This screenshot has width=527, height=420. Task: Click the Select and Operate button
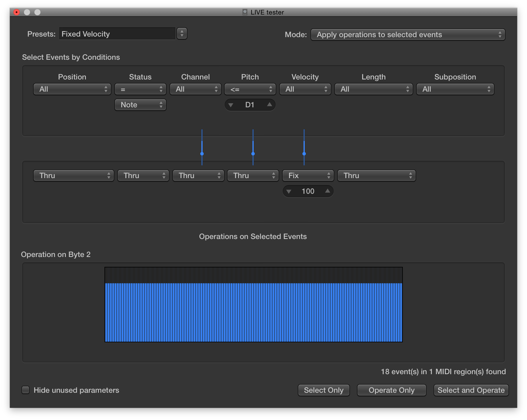(471, 390)
